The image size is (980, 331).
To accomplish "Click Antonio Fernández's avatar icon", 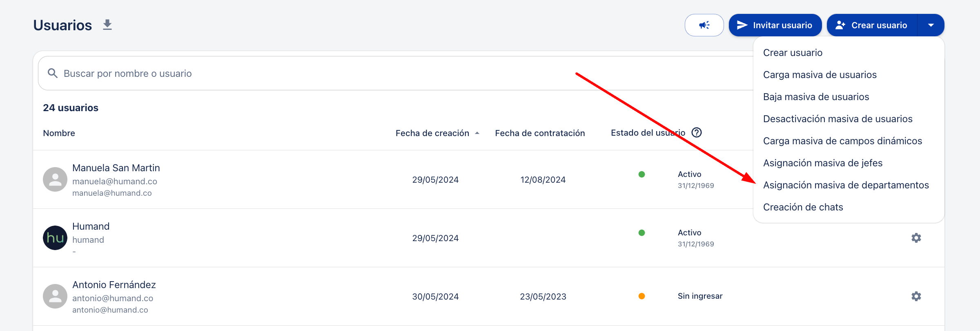I will tap(55, 296).
